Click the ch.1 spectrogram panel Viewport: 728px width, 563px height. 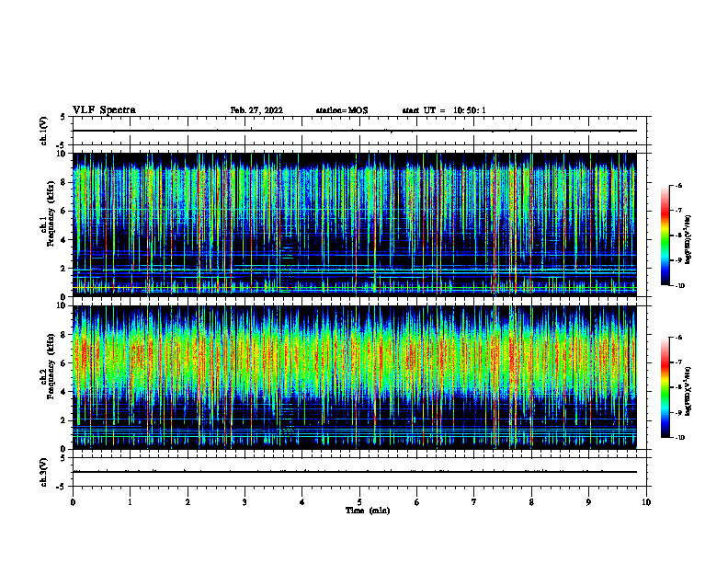[354, 224]
